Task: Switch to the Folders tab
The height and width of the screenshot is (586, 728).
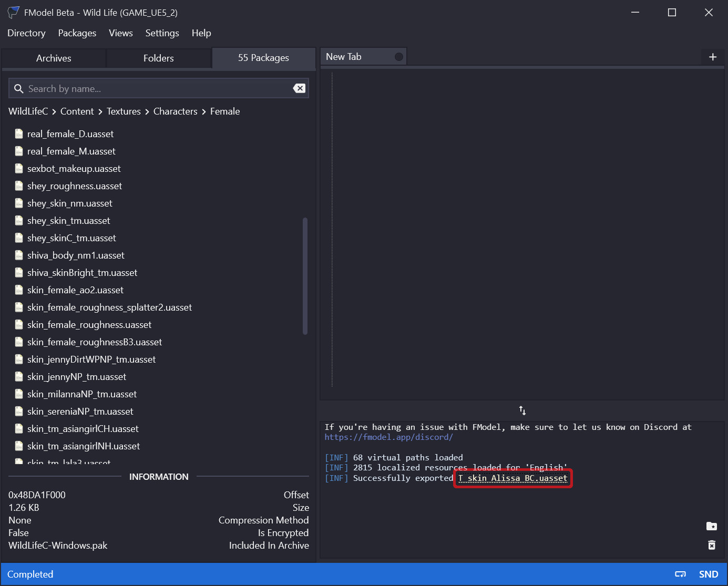Action: (x=158, y=58)
